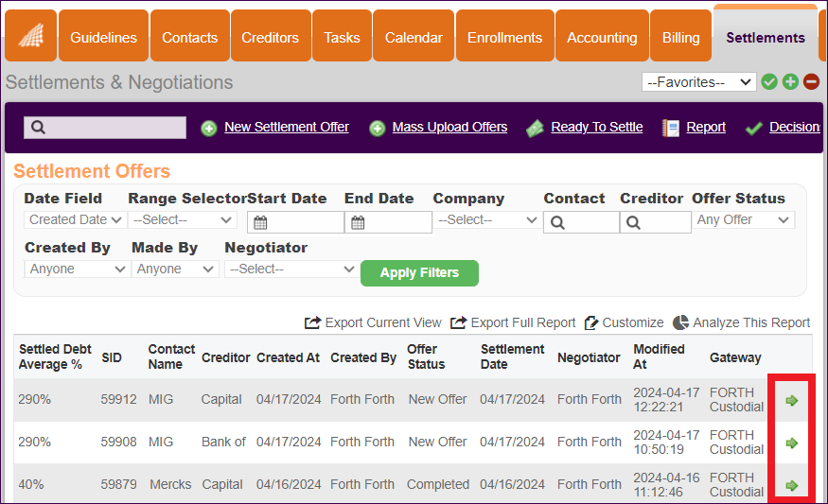Click the document icon beside Report
This screenshot has height=504, width=828.
pos(671,129)
